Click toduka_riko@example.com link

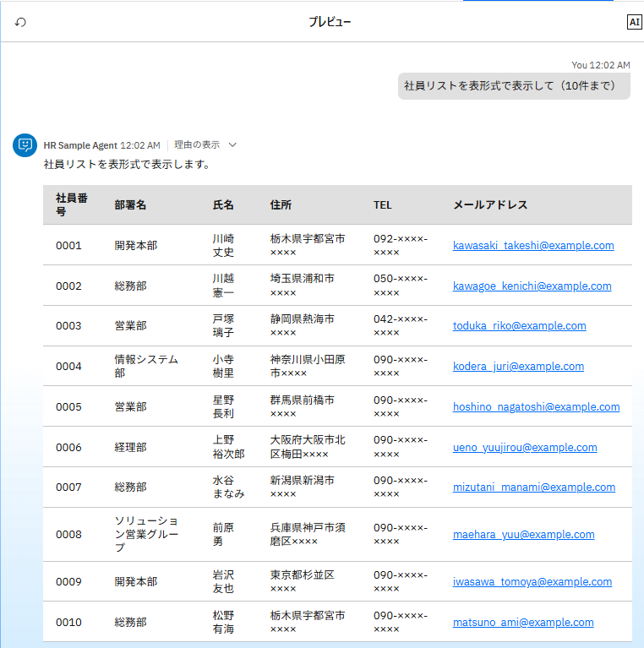pos(519,326)
